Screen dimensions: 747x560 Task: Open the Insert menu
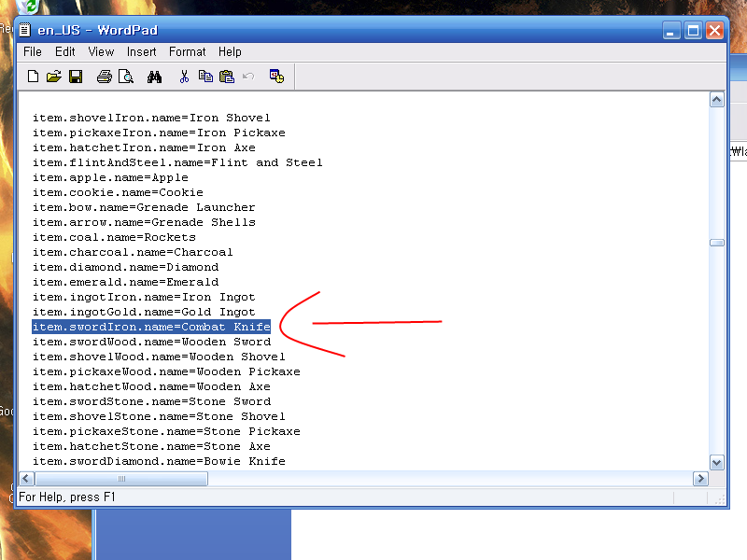point(142,52)
